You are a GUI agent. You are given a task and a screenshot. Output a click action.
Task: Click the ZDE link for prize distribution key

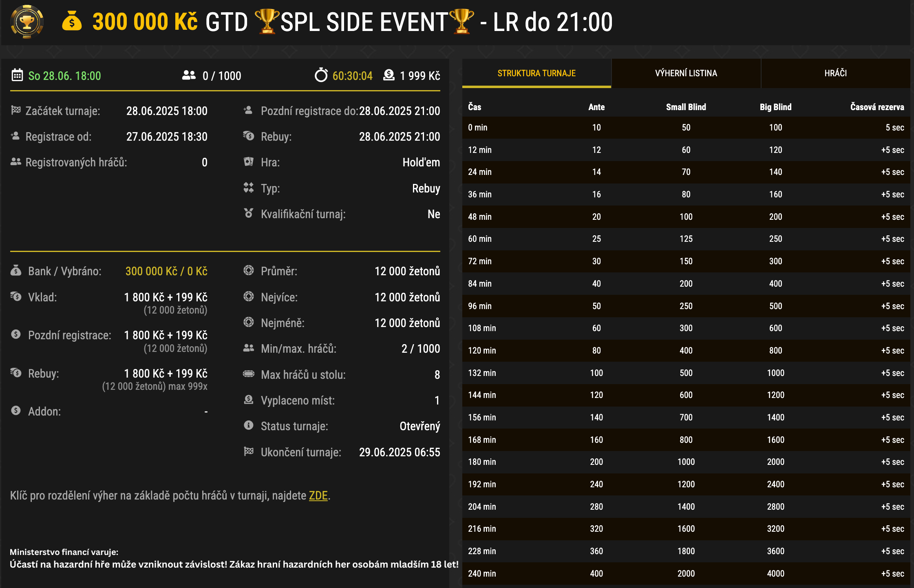[x=318, y=496]
